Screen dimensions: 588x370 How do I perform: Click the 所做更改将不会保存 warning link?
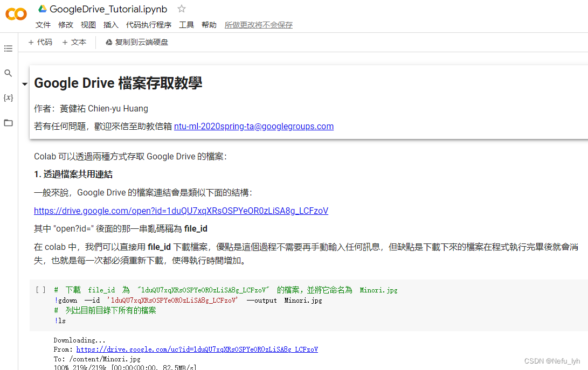(258, 25)
